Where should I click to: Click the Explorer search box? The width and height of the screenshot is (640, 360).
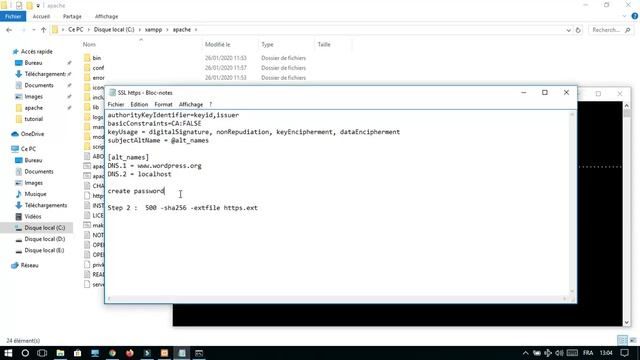(611, 30)
